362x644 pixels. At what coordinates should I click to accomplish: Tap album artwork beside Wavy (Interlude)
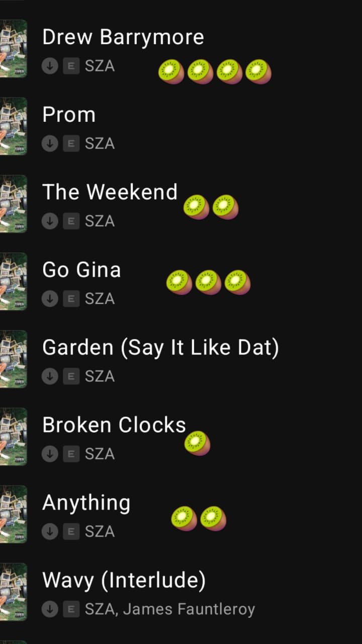(x=13, y=592)
